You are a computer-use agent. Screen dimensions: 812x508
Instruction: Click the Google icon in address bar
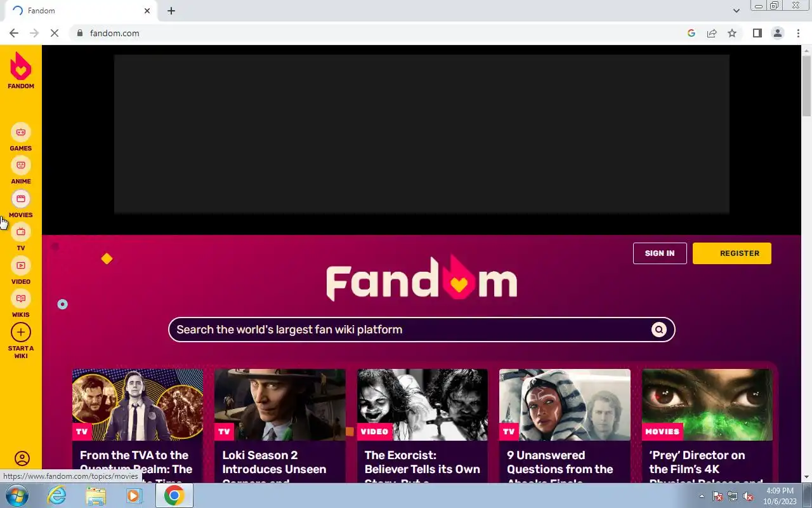pos(691,33)
